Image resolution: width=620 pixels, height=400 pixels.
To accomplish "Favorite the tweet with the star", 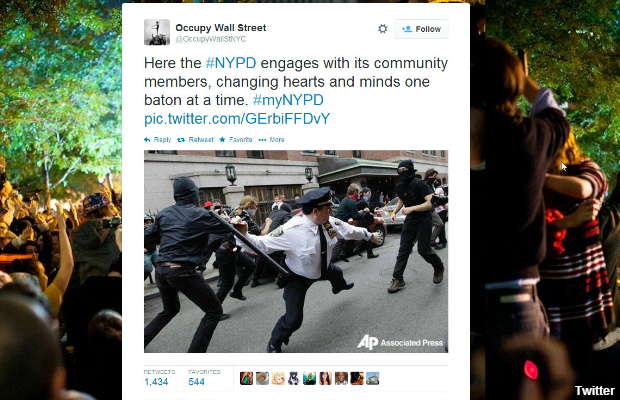I will pos(236,140).
